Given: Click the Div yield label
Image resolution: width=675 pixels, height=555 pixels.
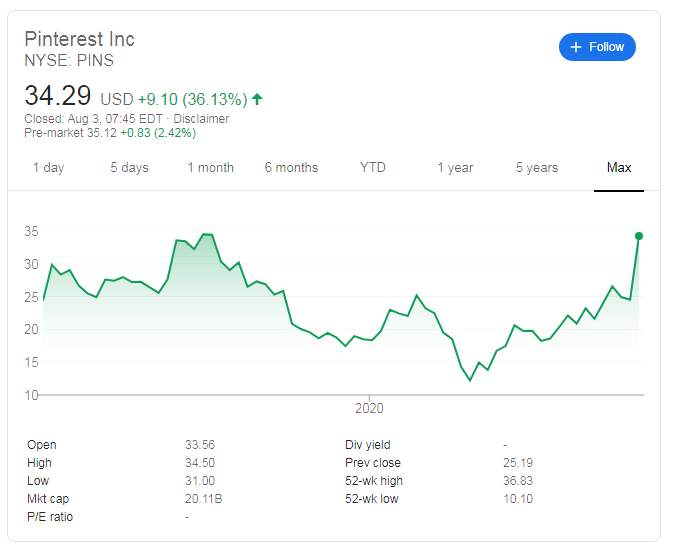Looking at the screenshot, I should point(368,445).
